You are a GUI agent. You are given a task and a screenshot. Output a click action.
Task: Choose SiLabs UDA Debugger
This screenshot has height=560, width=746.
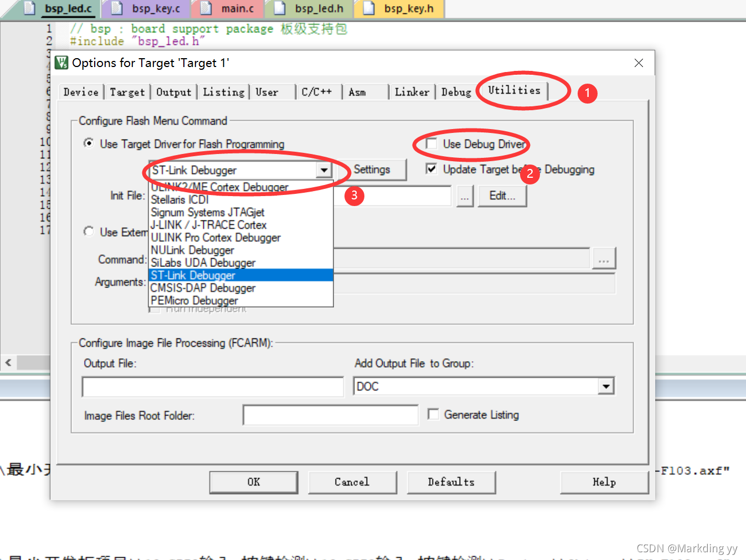coord(241,263)
